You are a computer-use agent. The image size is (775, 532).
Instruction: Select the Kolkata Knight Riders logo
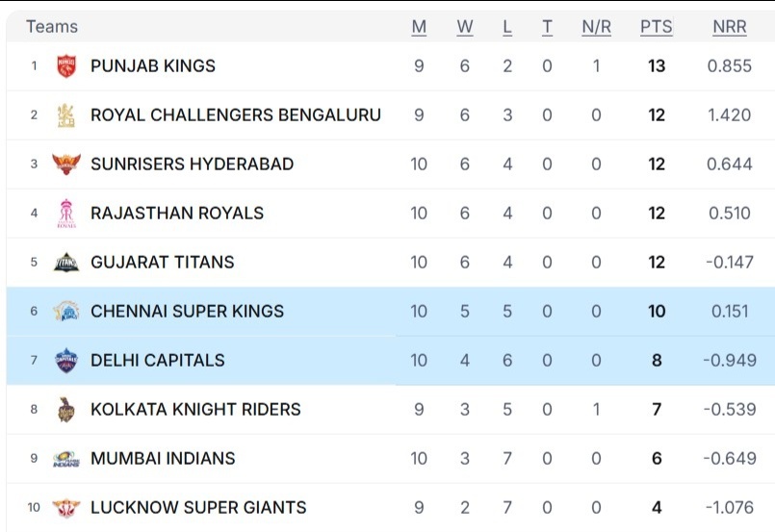[x=66, y=409]
